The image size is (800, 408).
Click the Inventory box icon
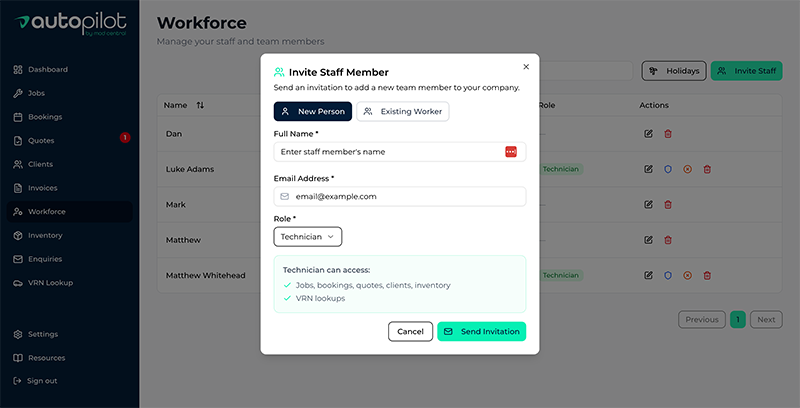pyautogui.click(x=18, y=236)
